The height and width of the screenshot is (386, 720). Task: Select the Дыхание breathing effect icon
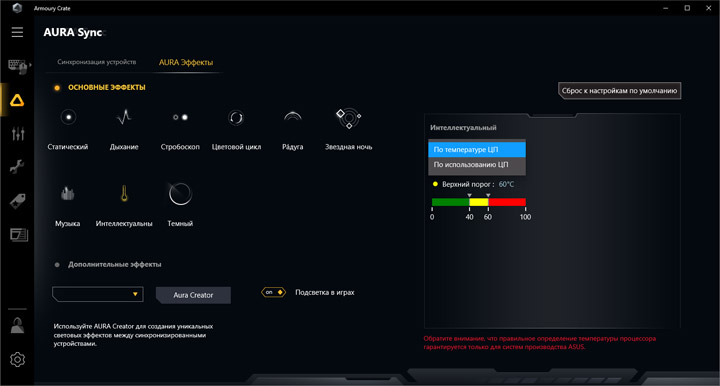click(124, 117)
